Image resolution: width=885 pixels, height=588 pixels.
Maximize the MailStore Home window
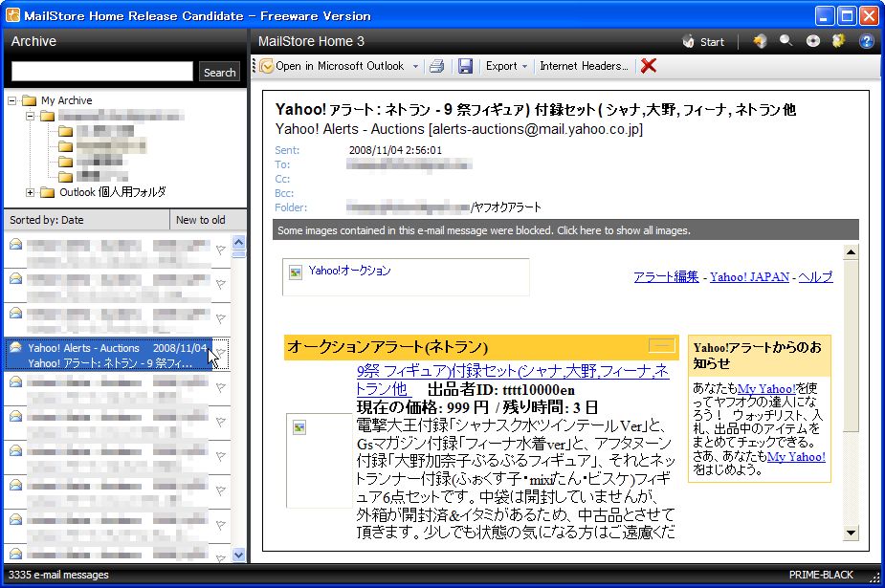847,16
